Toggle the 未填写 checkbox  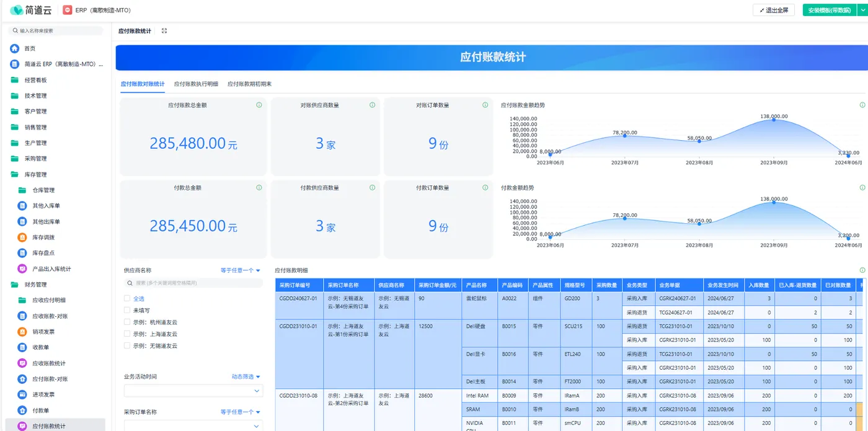[127, 310]
